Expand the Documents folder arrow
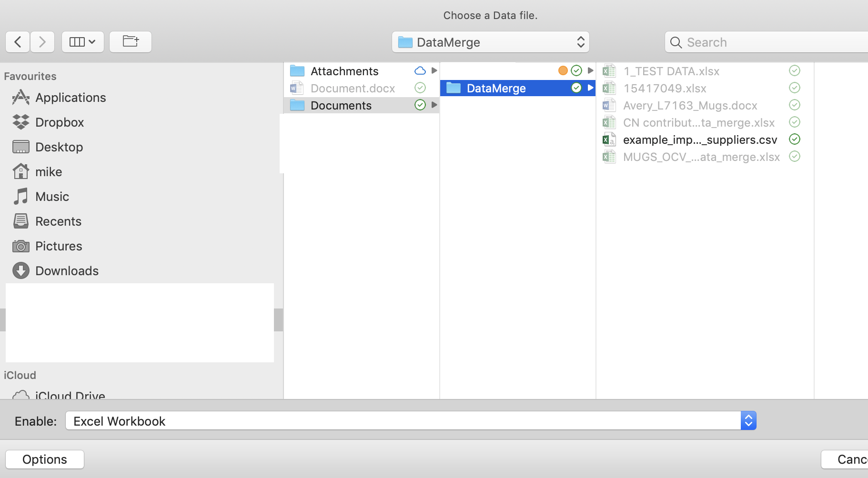The image size is (868, 478). pyautogui.click(x=434, y=105)
